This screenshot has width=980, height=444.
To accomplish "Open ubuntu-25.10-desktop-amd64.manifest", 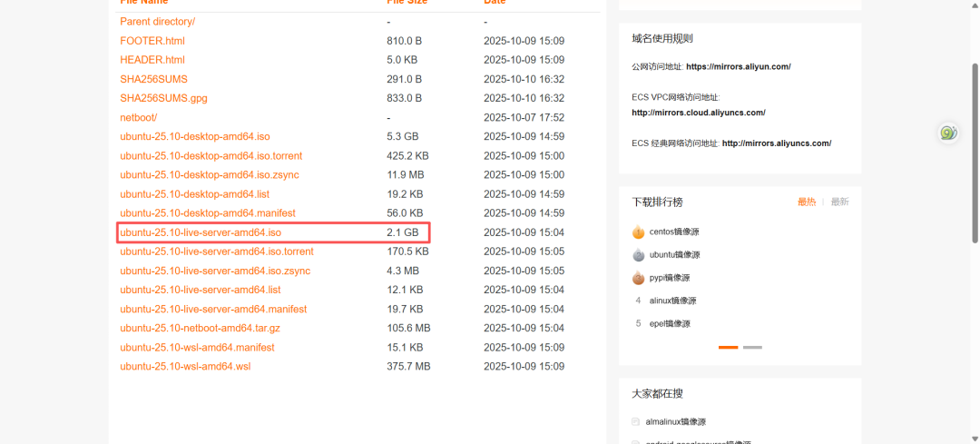I will [208, 212].
